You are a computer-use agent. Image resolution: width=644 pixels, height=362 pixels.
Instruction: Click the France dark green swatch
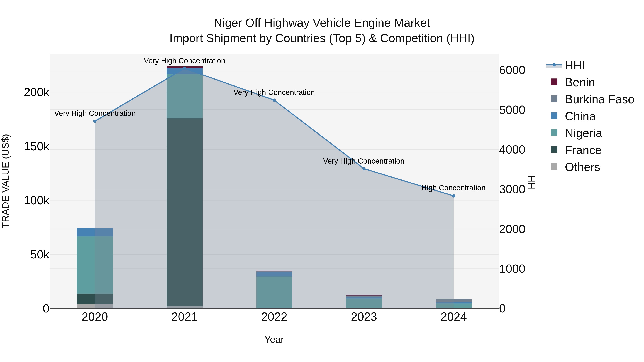[x=554, y=150]
